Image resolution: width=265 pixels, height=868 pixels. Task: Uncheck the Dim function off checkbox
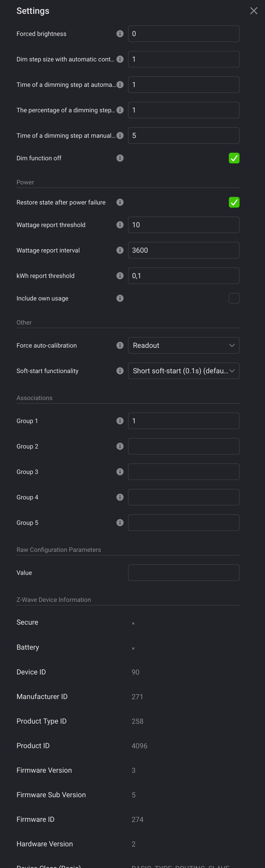point(234,158)
